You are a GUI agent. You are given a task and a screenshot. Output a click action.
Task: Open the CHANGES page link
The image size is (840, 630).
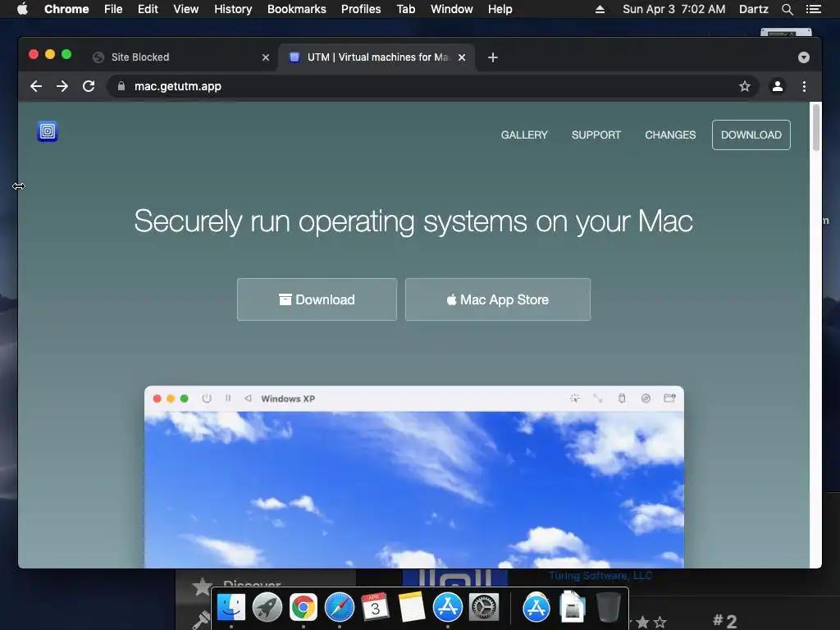(670, 135)
